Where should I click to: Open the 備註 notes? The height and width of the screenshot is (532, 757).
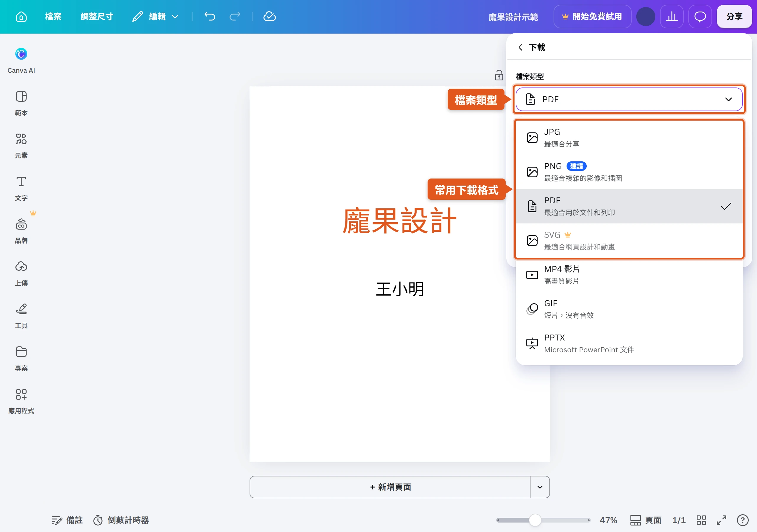[67, 520]
